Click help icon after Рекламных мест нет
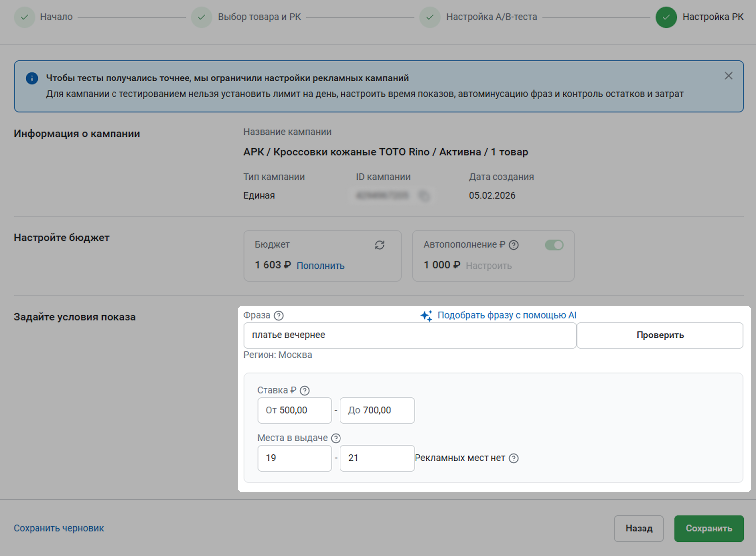 coord(513,458)
